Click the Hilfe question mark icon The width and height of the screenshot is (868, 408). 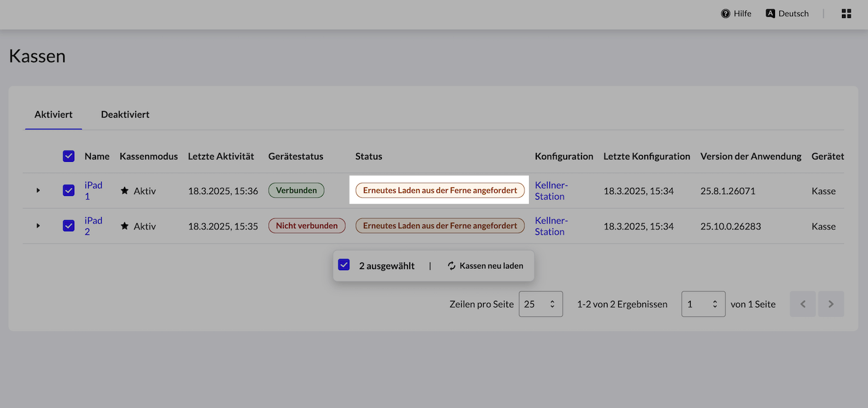[x=725, y=14]
